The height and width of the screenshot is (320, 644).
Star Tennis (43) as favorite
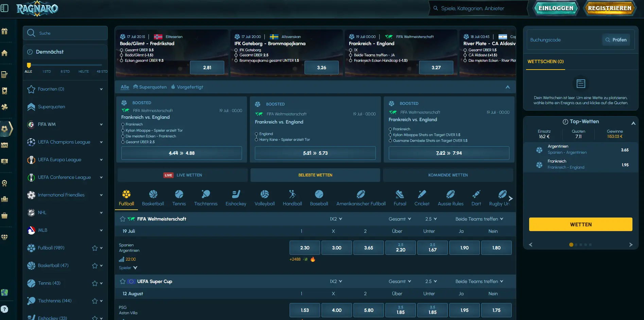coord(95,283)
